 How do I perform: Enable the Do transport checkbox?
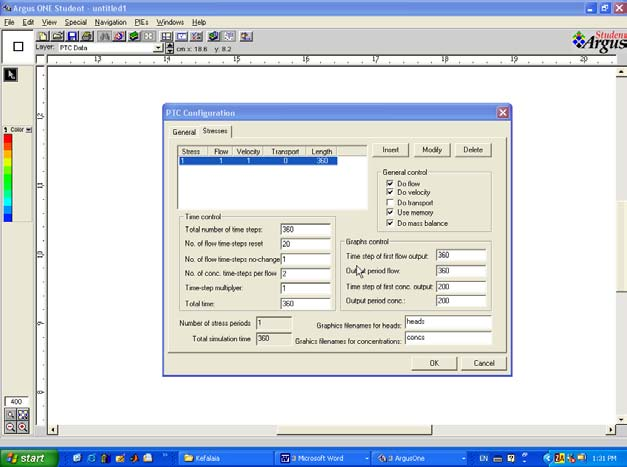390,203
